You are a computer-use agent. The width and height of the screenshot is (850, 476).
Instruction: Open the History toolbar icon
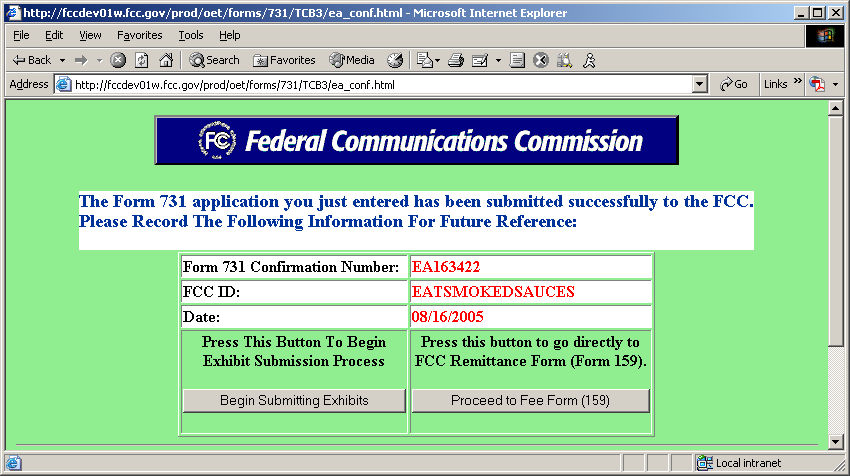(x=395, y=60)
